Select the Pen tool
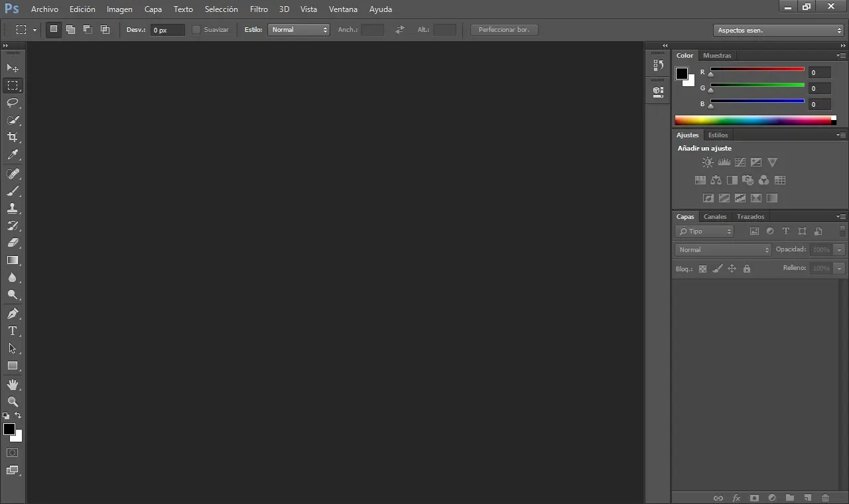This screenshot has height=504, width=849. (x=12, y=314)
